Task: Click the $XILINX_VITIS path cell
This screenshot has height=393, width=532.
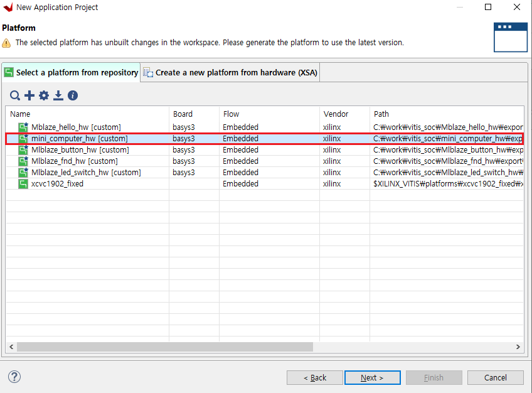Action: (x=448, y=184)
